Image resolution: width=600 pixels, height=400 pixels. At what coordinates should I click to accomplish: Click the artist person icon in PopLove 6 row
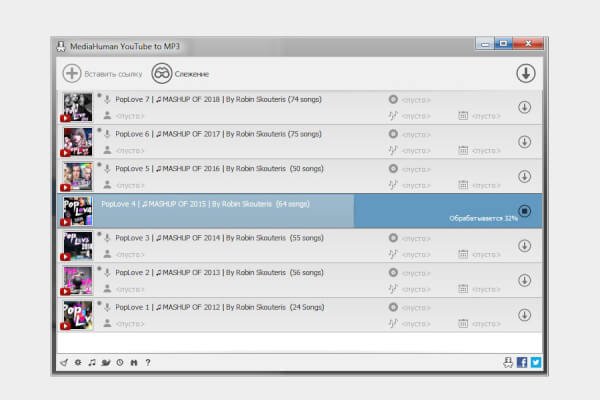coord(108,150)
